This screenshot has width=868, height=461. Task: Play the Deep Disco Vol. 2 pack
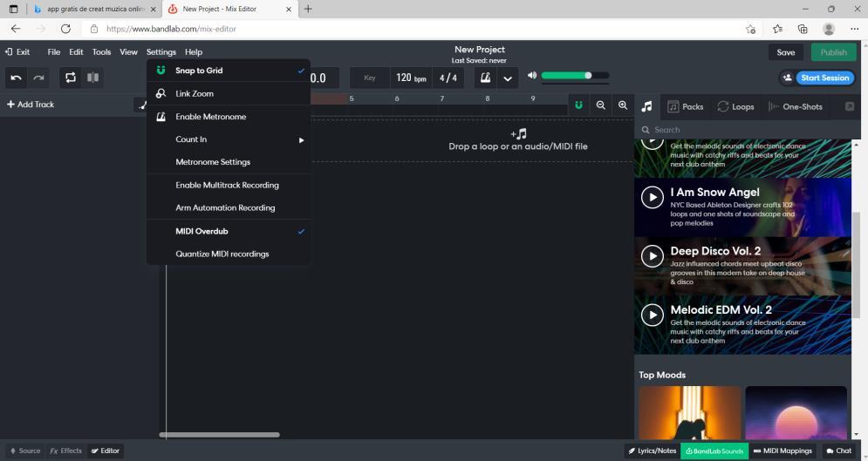(653, 256)
